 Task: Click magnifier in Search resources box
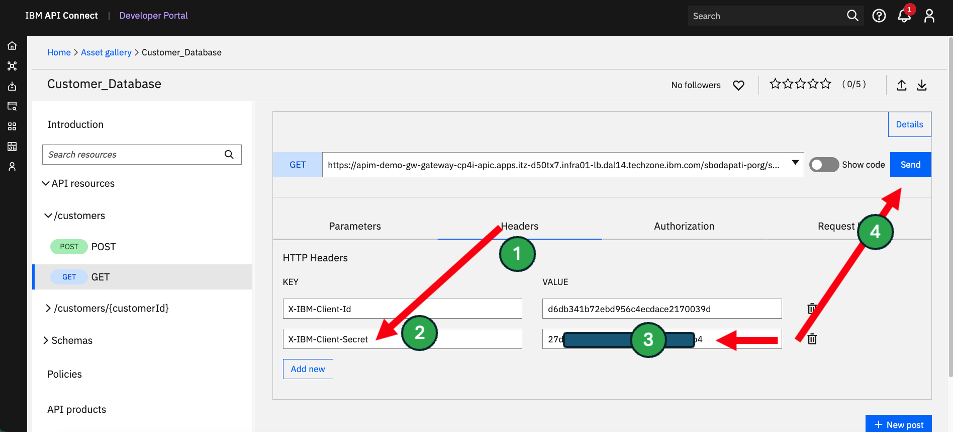(229, 154)
